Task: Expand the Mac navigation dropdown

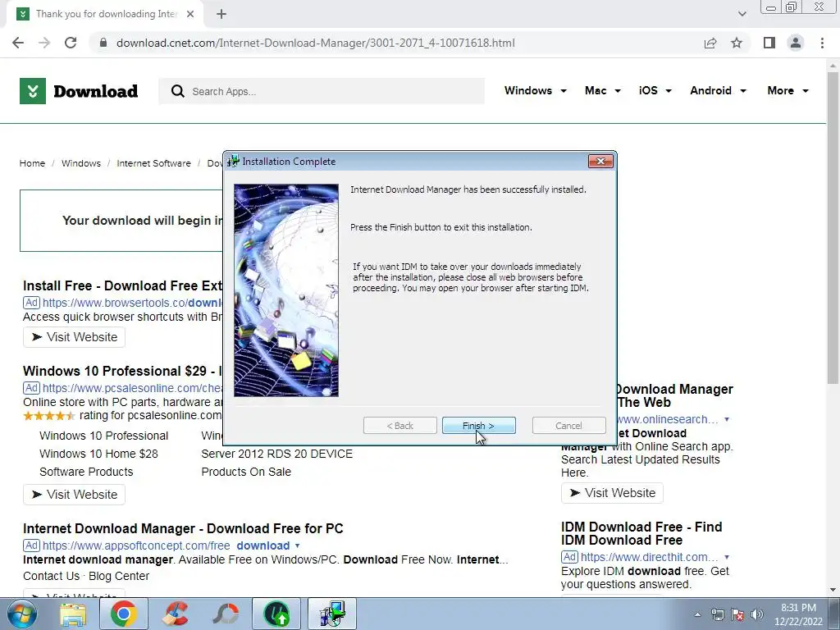Action: 603,90
